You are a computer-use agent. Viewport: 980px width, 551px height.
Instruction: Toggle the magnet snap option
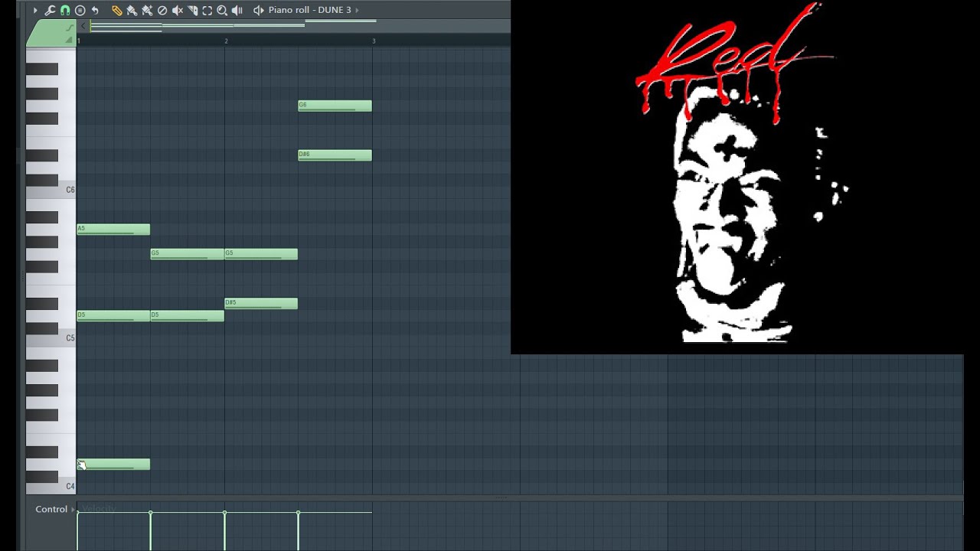click(x=65, y=10)
